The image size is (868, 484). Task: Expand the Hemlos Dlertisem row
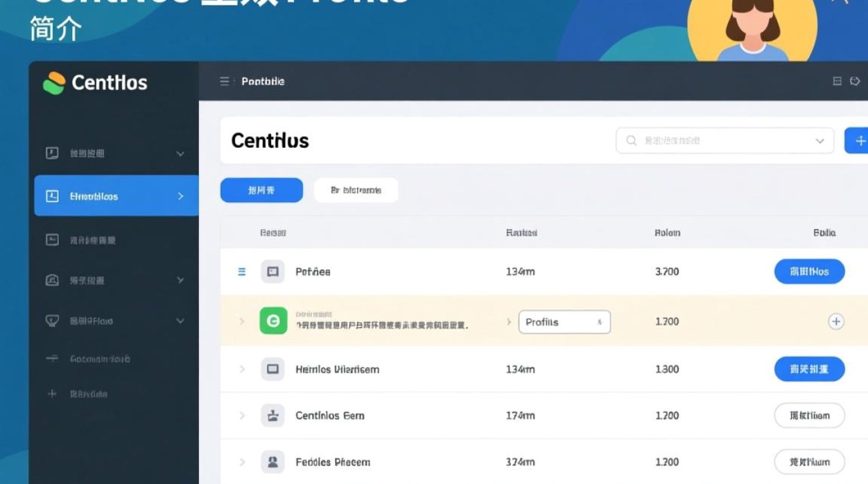[242, 369]
